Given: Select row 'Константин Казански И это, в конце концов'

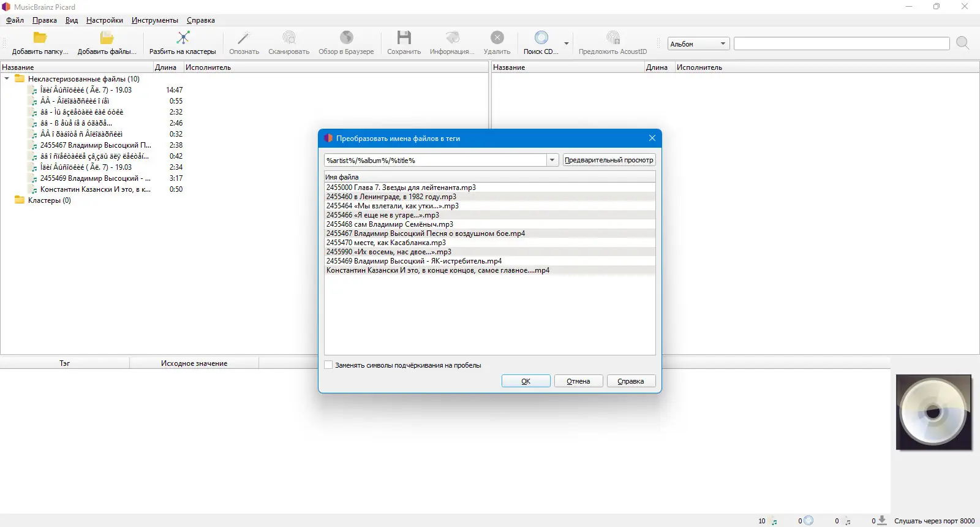Looking at the screenshot, I should pyautogui.click(x=490, y=270).
